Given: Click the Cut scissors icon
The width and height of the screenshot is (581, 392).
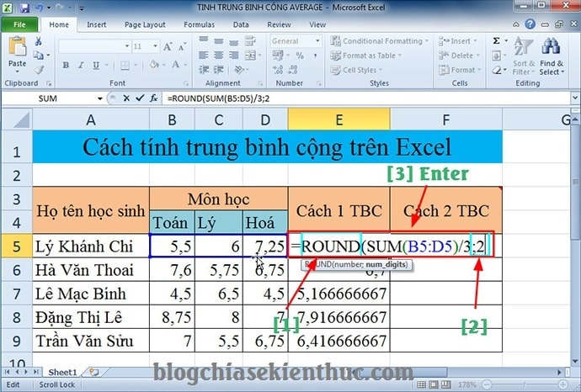Looking at the screenshot, I should click(38, 41).
